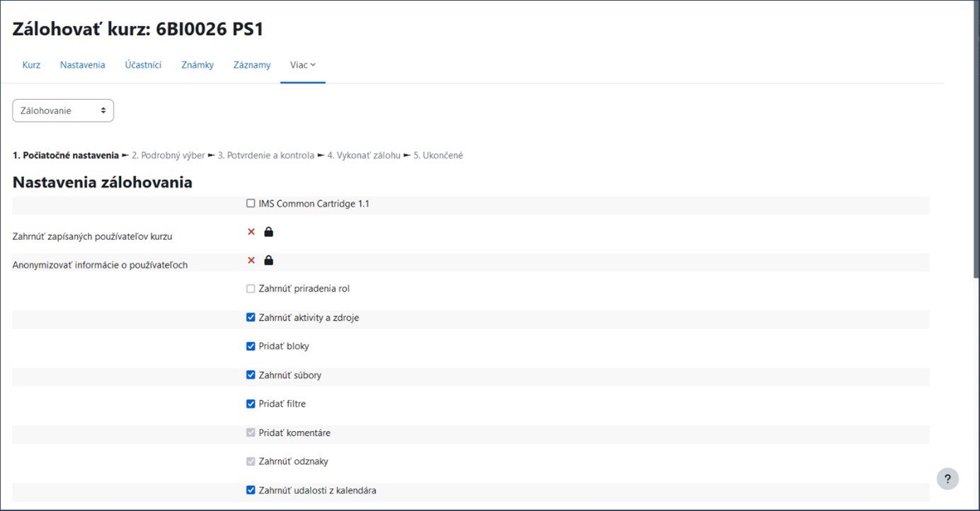The image size is (980, 511).
Task: Click red X for enrolled users setting
Action: click(251, 232)
